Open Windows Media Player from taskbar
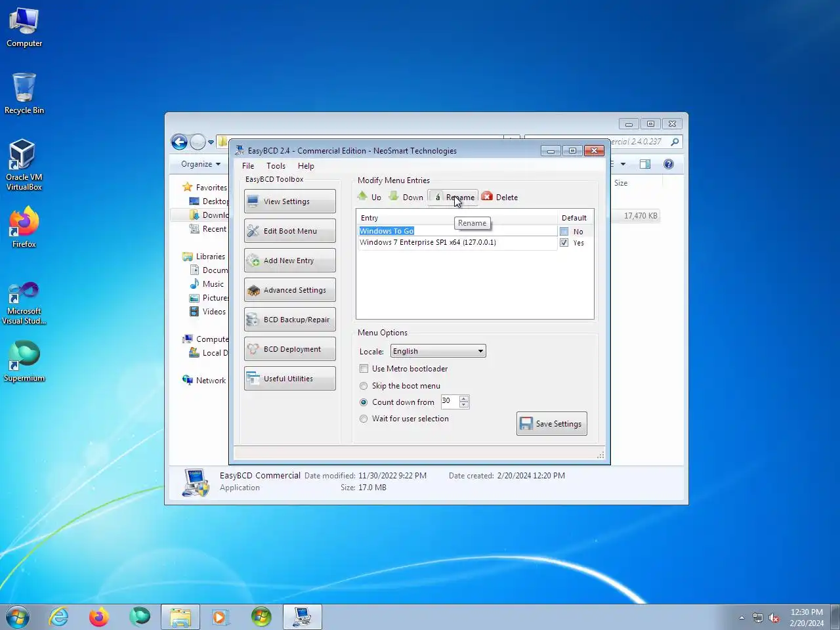The image size is (840, 630). [x=220, y=617]
